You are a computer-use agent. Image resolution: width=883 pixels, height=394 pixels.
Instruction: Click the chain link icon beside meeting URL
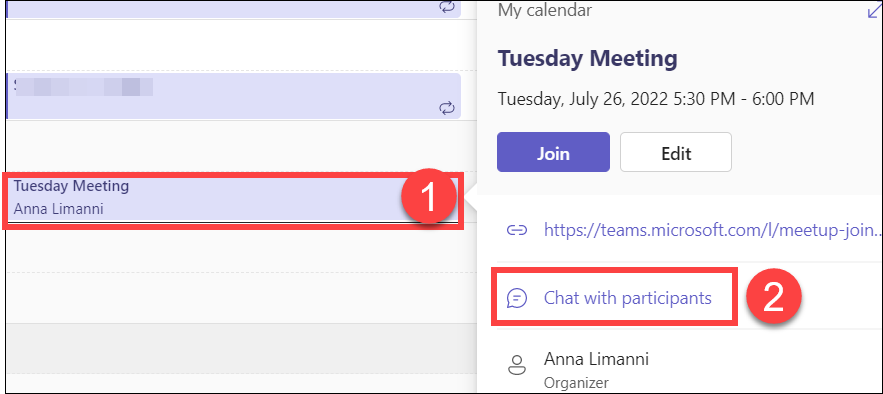[517, 230]
